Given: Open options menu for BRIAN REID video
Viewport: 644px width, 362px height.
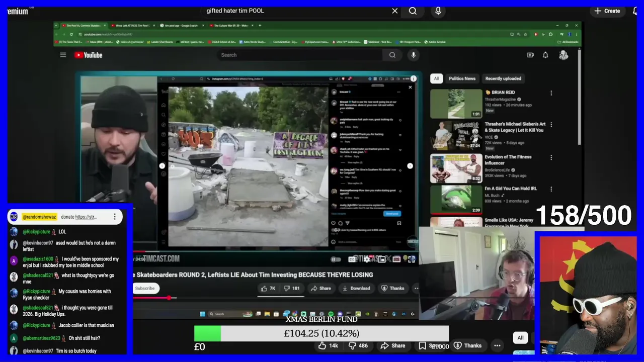Looking at the screenshot, I should (x=551, y=93).
